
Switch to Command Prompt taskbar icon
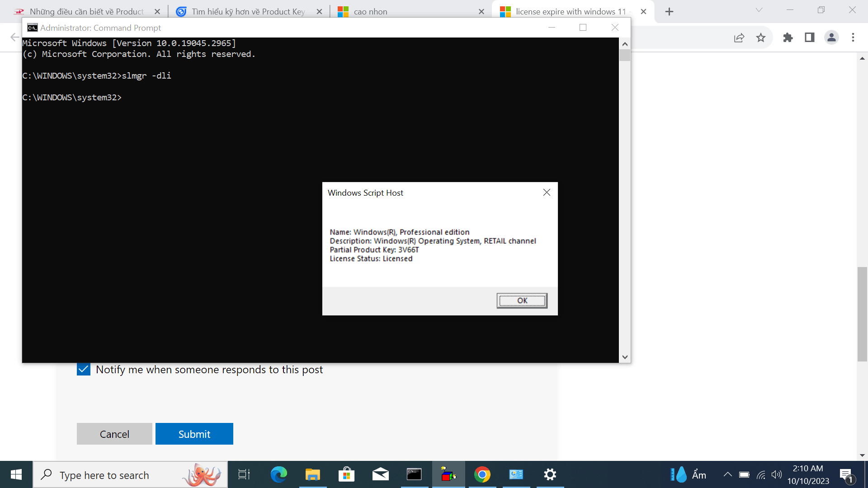coord(414,474)
